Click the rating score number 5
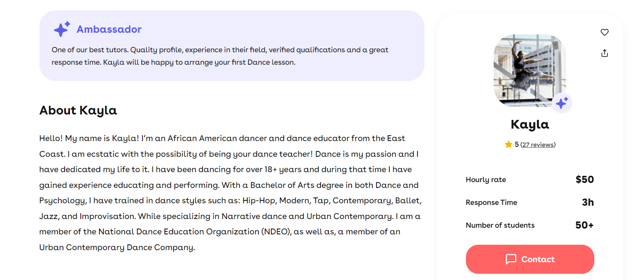644x280 pixels. 517,144
